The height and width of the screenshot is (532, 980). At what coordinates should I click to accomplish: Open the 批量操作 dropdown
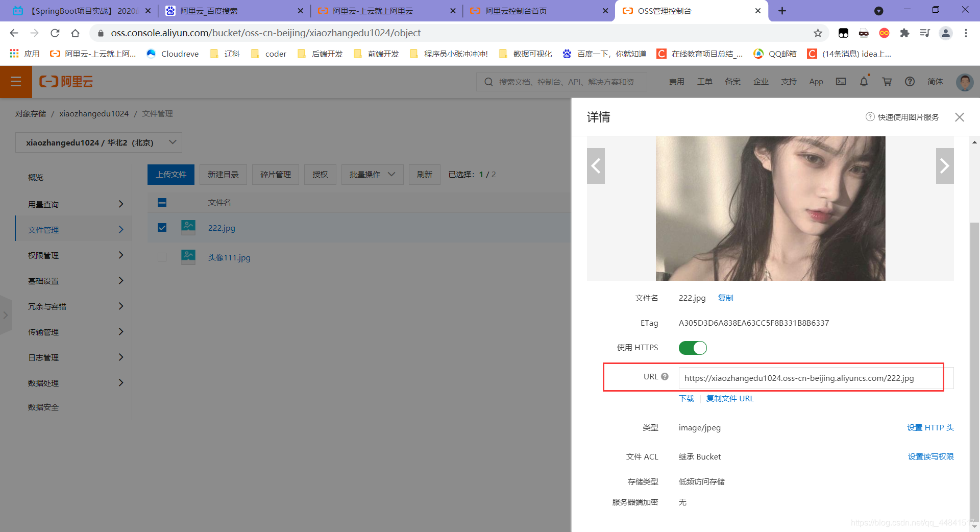(372, 175)
